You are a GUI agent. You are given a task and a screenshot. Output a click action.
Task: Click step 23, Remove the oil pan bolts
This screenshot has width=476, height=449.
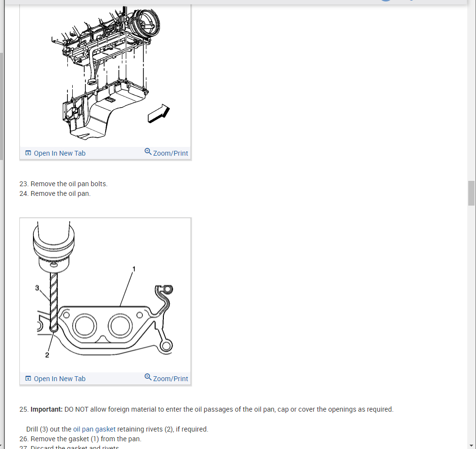[63, 184]
